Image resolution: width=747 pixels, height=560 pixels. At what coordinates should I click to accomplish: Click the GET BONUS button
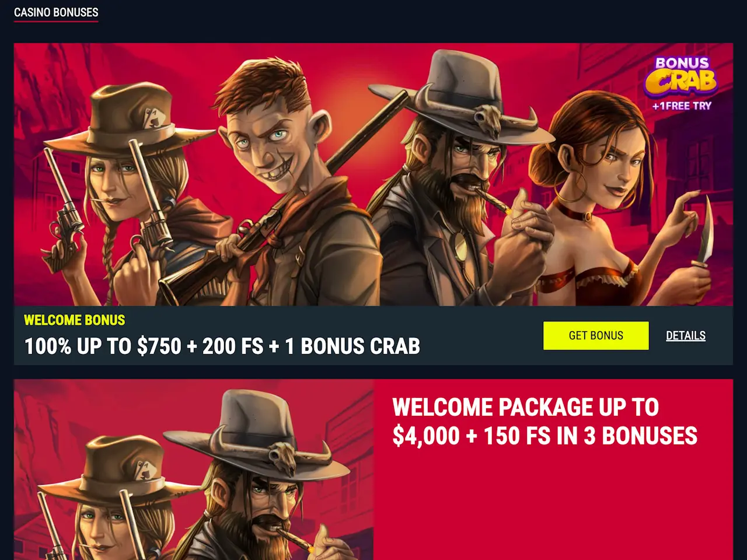pyautogui.click(x=596, y=335)
